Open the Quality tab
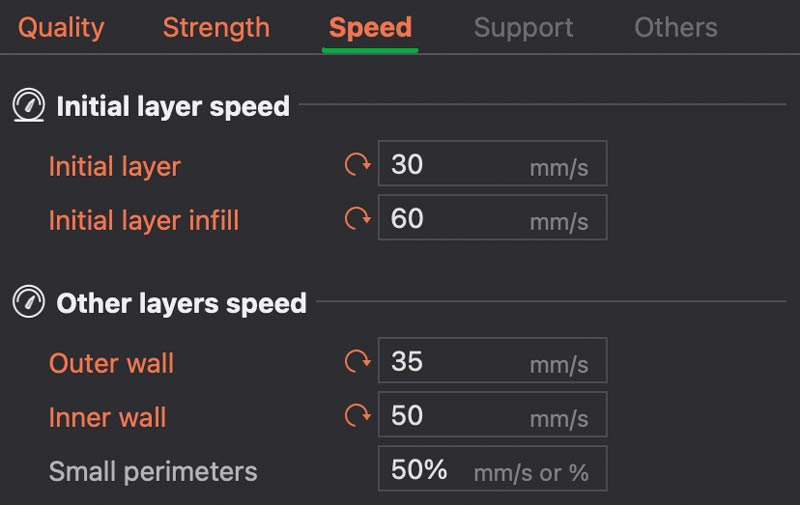This screenshot has height=505, width=800. [61, 28]
